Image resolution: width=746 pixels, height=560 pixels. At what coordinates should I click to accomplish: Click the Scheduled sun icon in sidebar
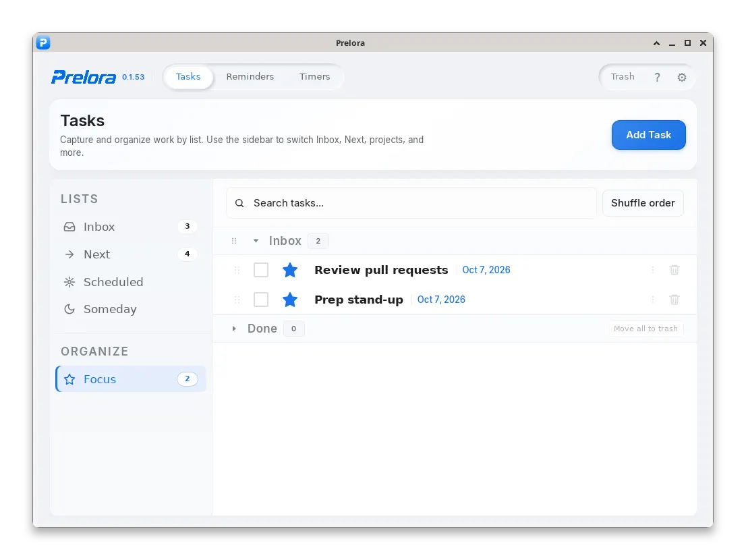tap(69, 281)
